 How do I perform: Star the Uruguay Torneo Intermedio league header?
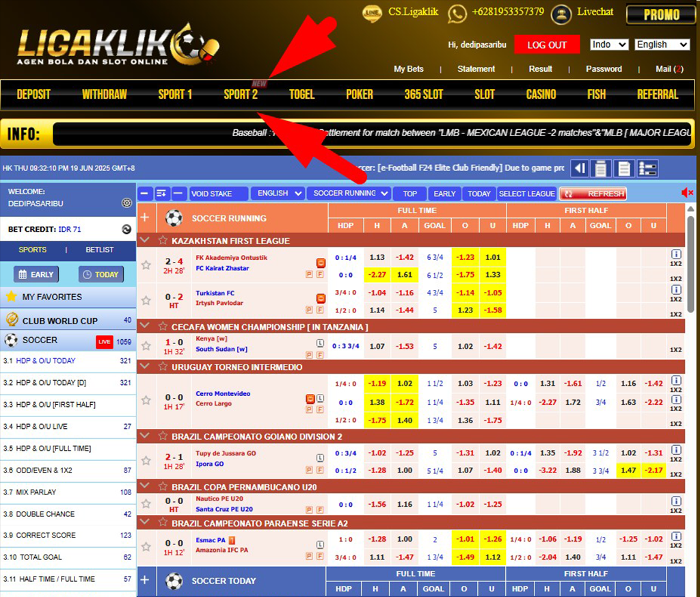(x=163, y=367)
